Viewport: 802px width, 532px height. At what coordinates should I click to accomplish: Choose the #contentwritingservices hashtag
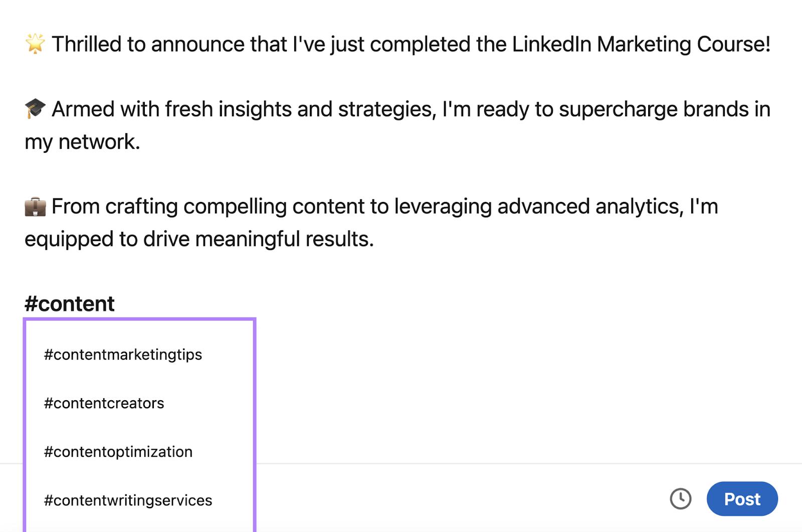pyautogui.click(x=128, y=499)
